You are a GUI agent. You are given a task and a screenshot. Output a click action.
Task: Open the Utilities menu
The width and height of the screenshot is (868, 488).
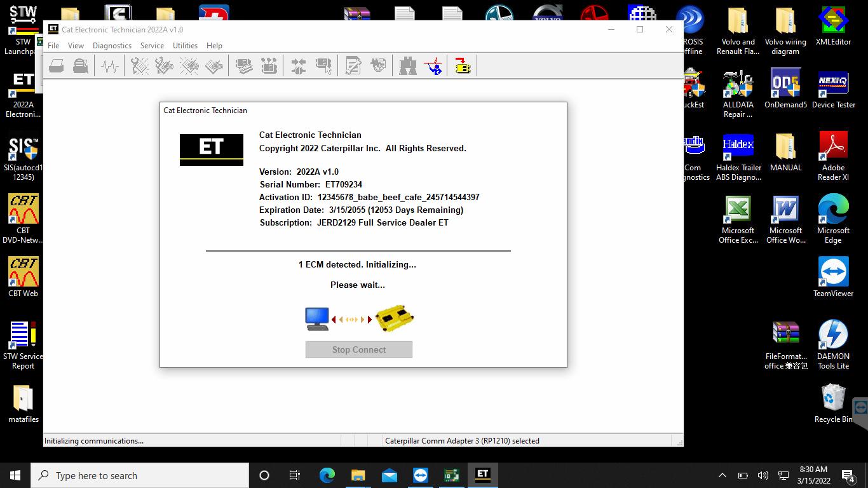185,46
